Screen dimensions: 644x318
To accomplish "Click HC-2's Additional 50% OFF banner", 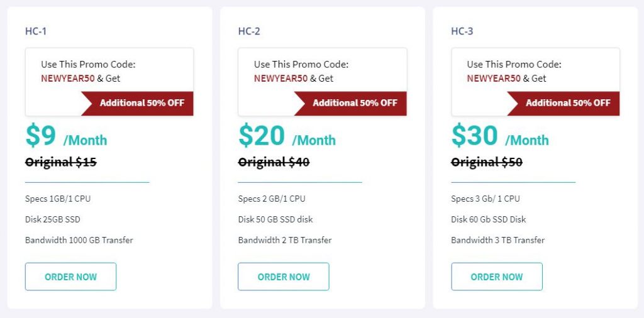I will click(x=355, y=103).
